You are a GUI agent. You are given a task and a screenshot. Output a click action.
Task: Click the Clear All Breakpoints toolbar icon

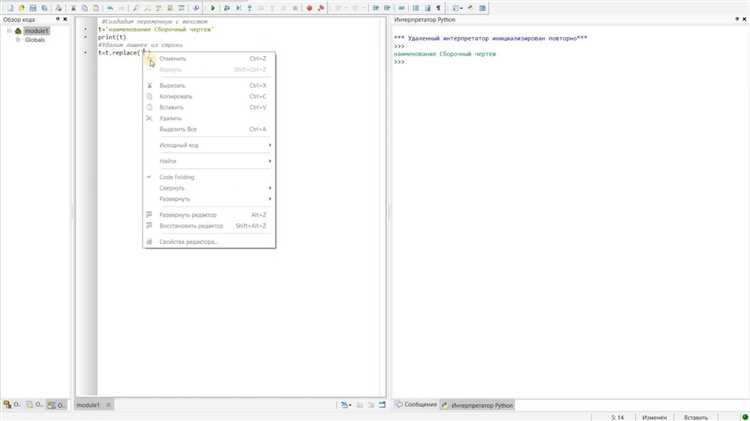pos(321,8)
